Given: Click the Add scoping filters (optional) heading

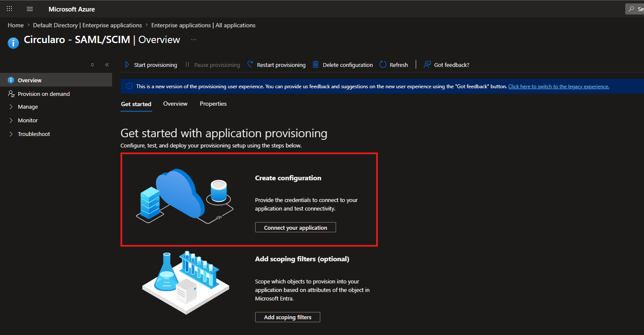Looking at the screenshot, I should [x=302, y=259].
